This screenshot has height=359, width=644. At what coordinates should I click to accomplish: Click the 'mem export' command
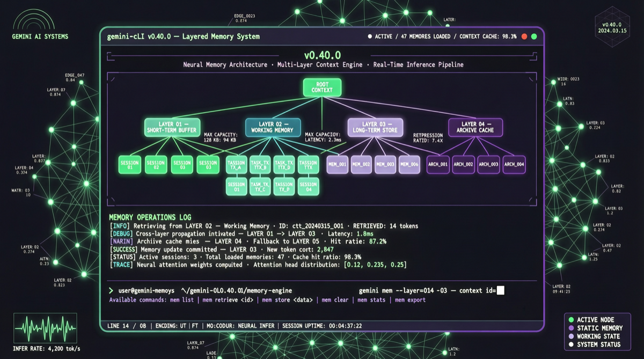410,300
